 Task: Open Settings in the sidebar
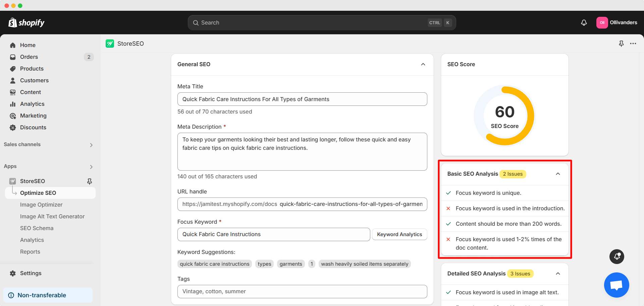50,273
